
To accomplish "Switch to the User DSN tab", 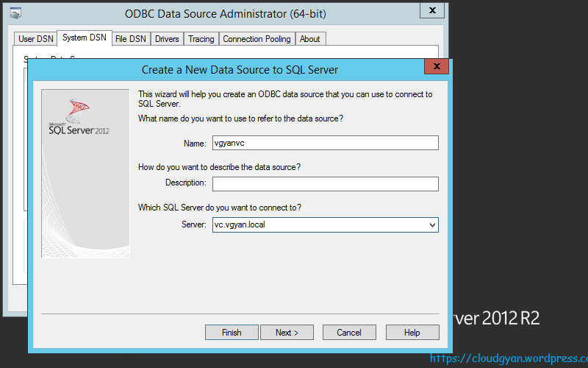I will (x=36, y=39).
